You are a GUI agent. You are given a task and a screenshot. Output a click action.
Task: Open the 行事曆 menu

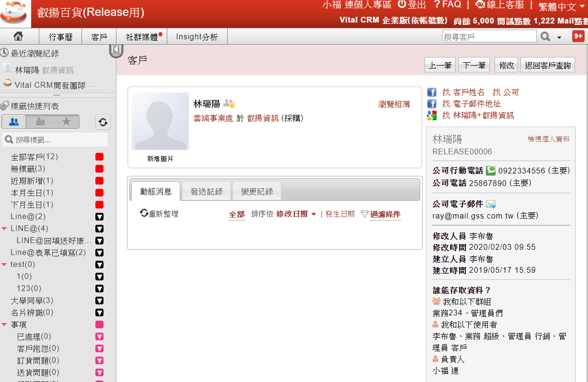coord(59,37)
